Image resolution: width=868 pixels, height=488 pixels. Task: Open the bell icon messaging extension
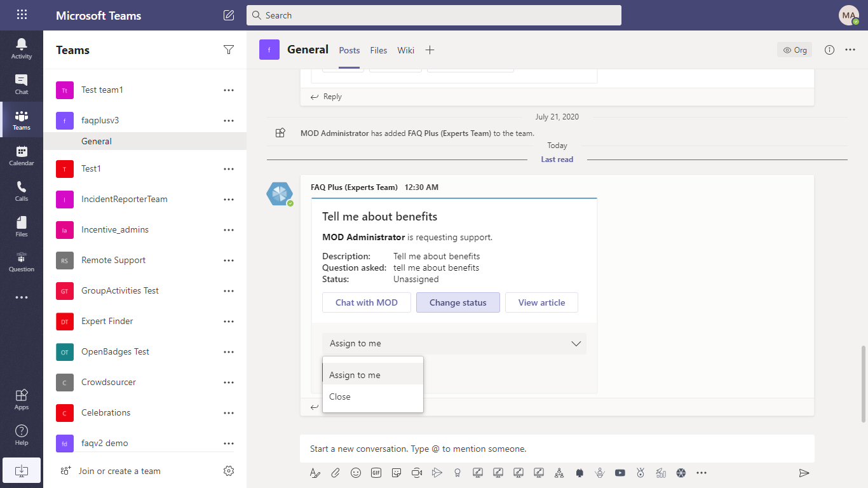tap(580, 473)
